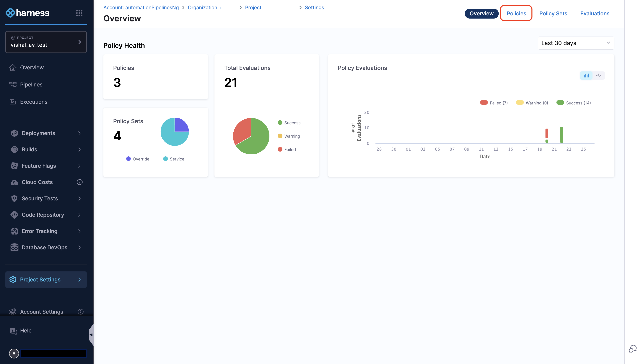Toggle the Warning (0) legend entry

pos(532,102)
